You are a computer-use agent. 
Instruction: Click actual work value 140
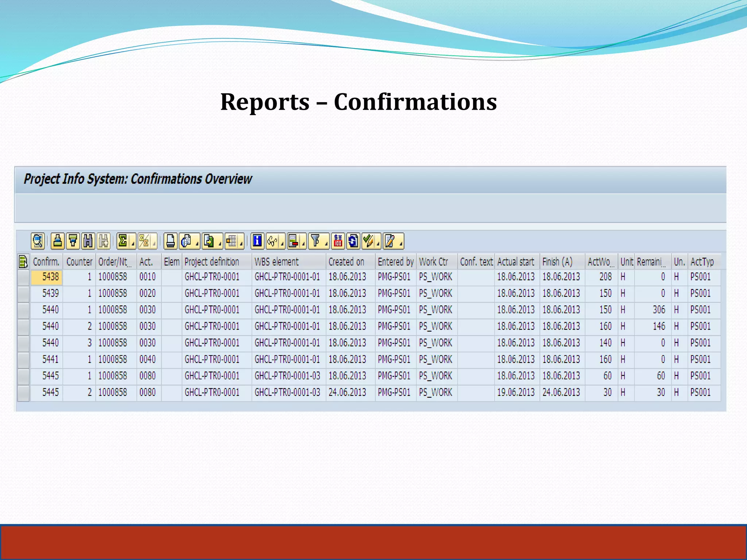pos(605,343)
